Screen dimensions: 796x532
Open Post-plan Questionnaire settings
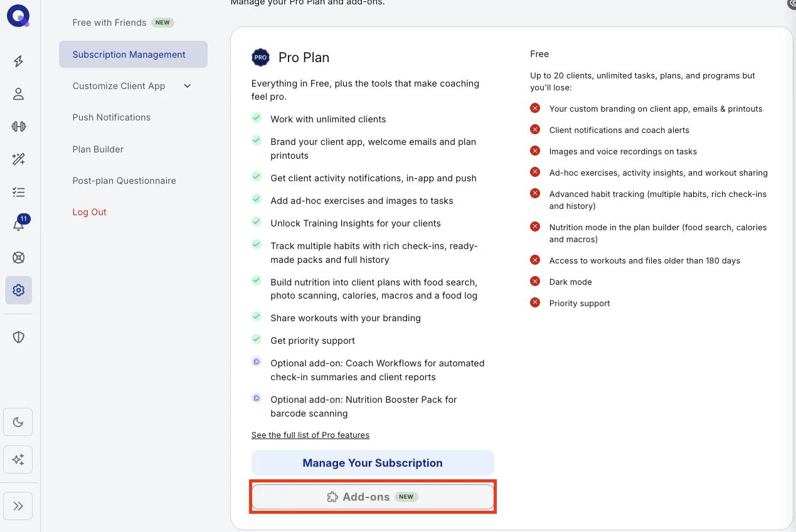coord(124,181)
